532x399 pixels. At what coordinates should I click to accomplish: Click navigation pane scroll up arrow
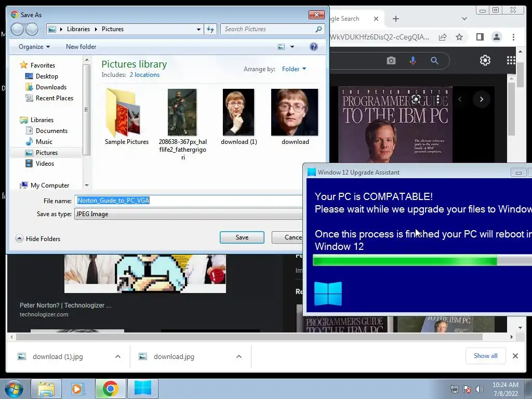(x=87, y=60)
